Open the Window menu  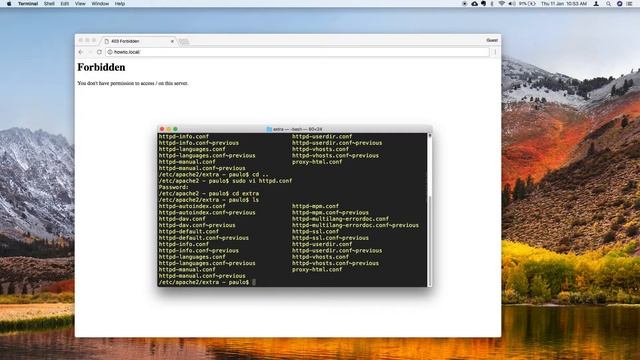tap(100, 4)
